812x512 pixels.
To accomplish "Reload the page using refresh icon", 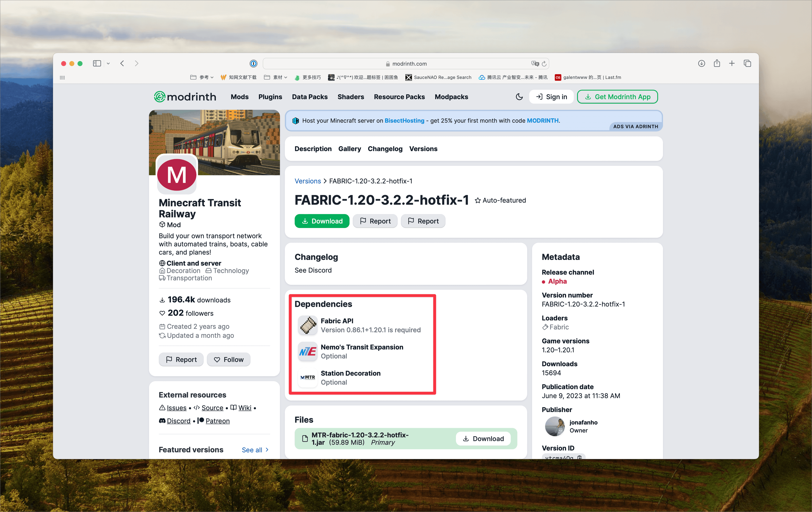I will tap(544, 63).
